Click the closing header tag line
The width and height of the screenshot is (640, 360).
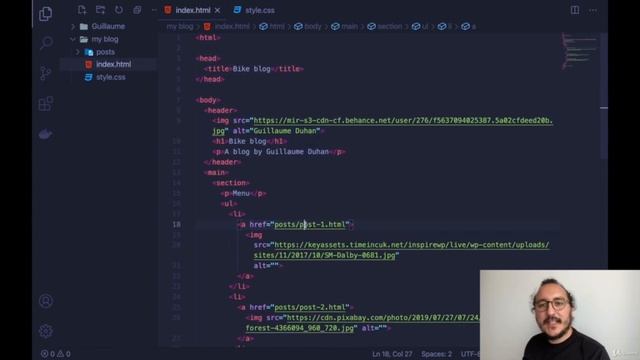(222, 162)
